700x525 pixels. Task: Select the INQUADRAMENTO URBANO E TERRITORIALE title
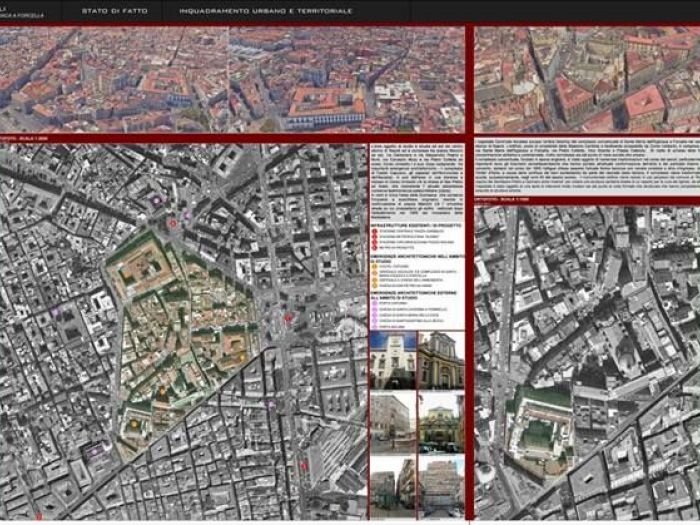click(x=266, y=11)
